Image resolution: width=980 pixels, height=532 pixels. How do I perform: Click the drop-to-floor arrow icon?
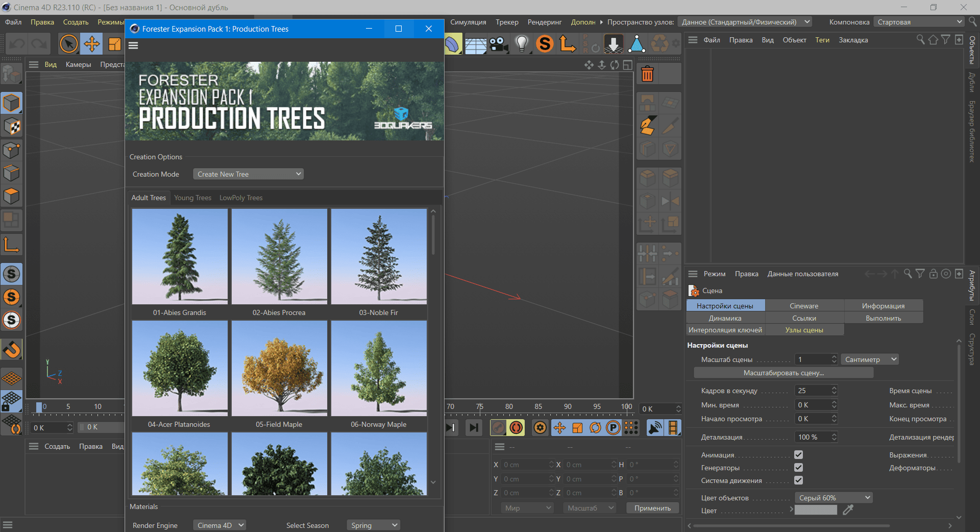click(614, 44)
